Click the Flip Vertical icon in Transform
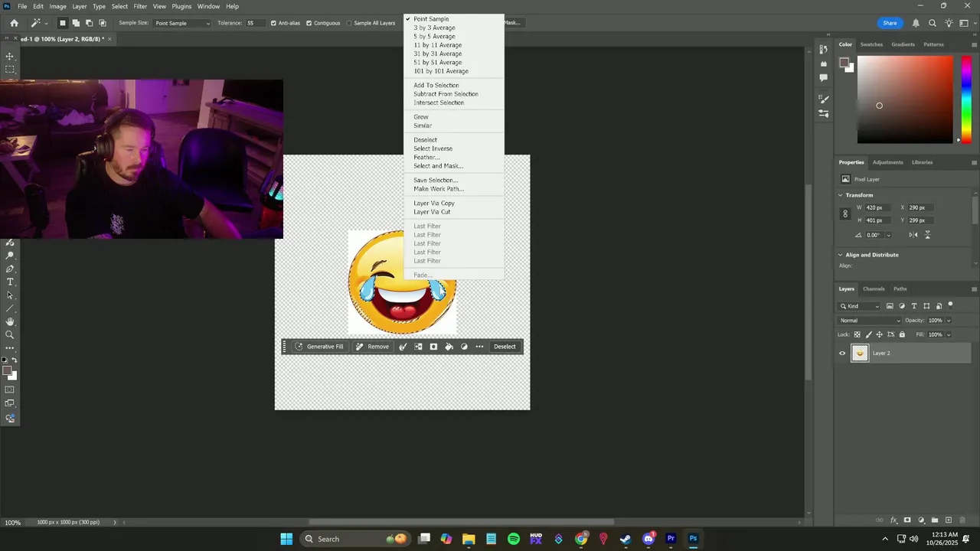This screenshot has width=980, height=551. 927,235
